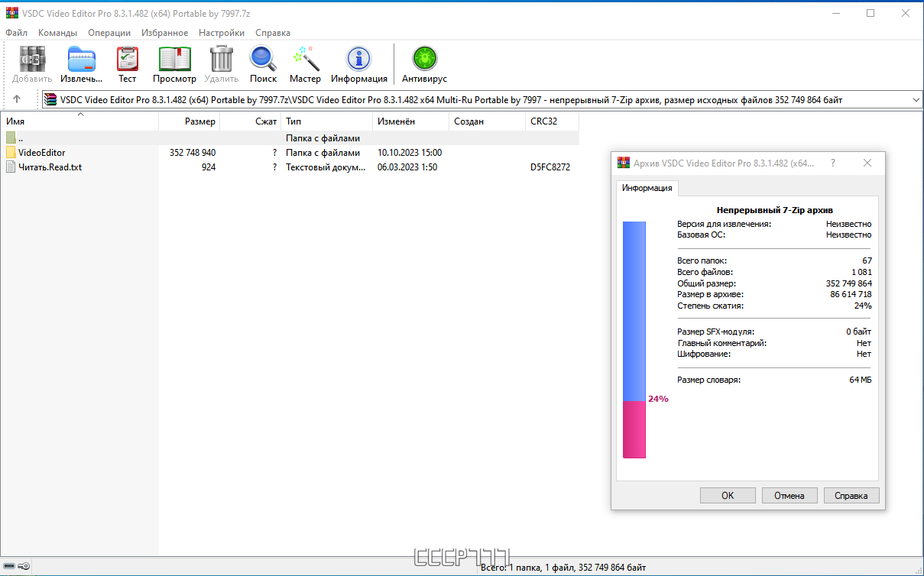Select the Читать.Read.txt file
Screen dimensions: 924x576
(x=290, y=167)
